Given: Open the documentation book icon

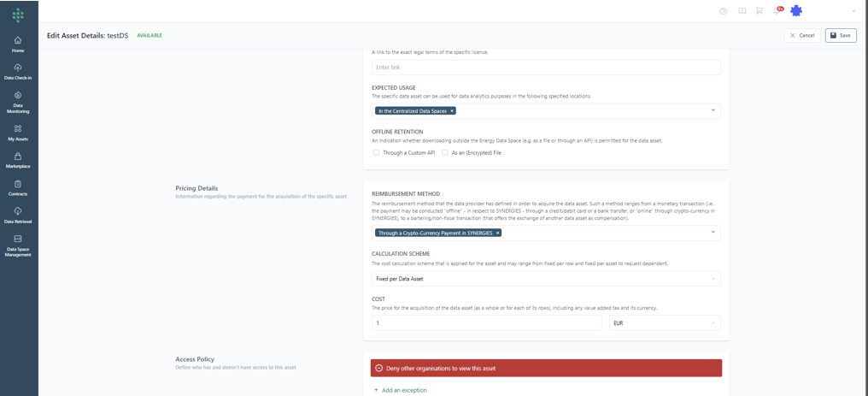Looking at the screenshot, I should [742, 11].
